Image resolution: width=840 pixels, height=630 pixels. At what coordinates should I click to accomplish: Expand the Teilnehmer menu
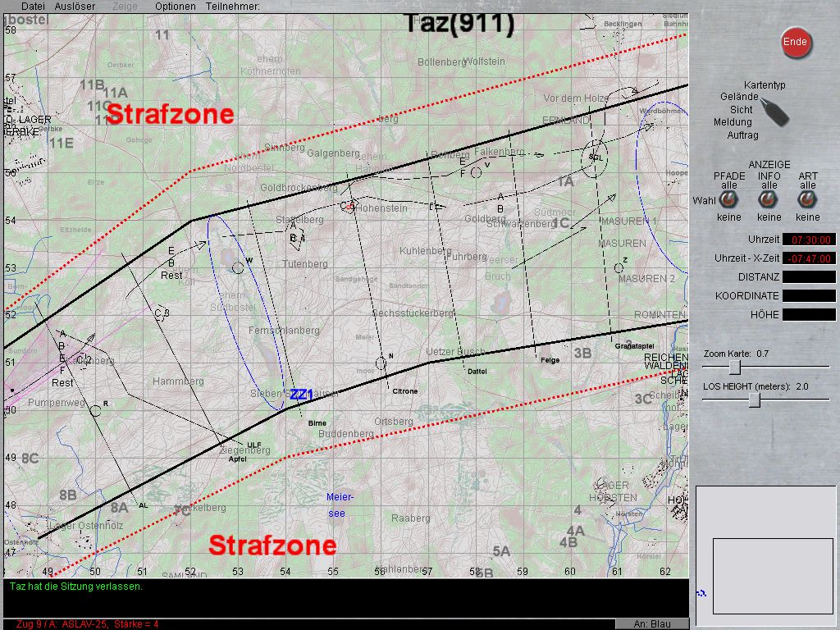tap(232, 7)
